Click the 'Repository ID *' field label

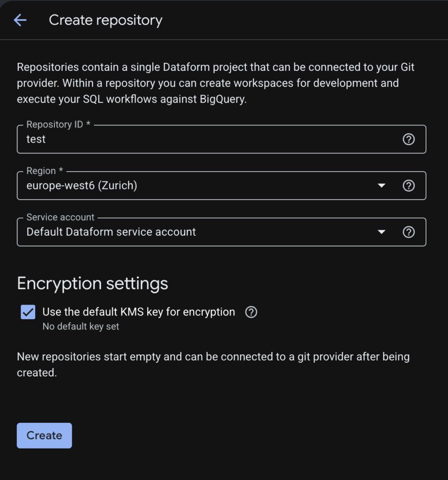click(59, 125)
